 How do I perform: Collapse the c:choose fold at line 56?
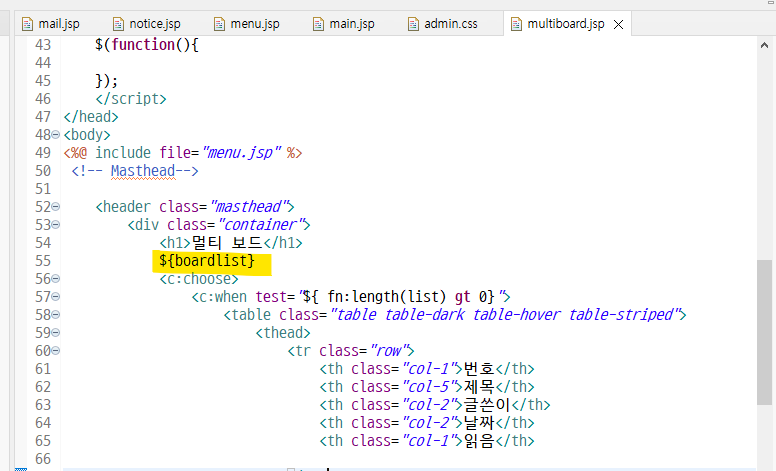click(56, 279)
